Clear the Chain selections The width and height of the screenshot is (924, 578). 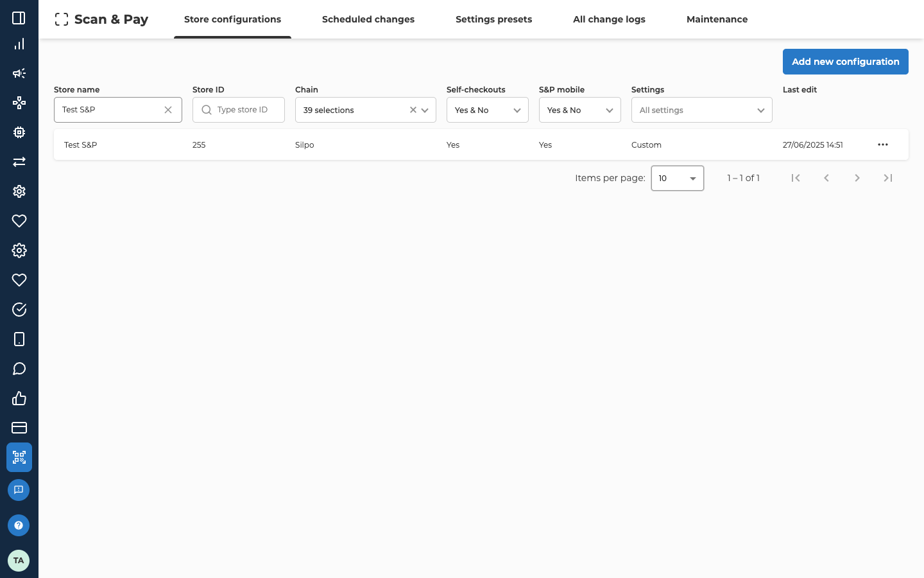pyautogui.click(x=413, y=110)
